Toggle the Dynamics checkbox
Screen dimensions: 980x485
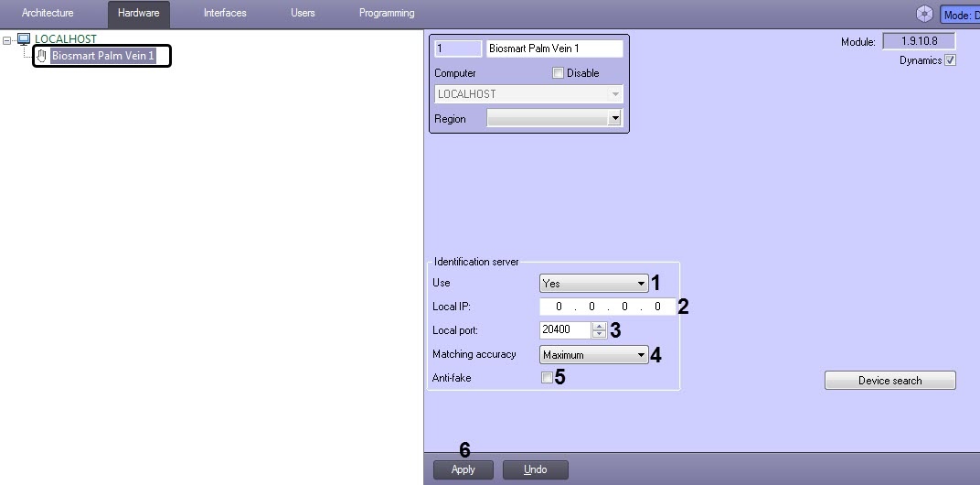(950, 60)
